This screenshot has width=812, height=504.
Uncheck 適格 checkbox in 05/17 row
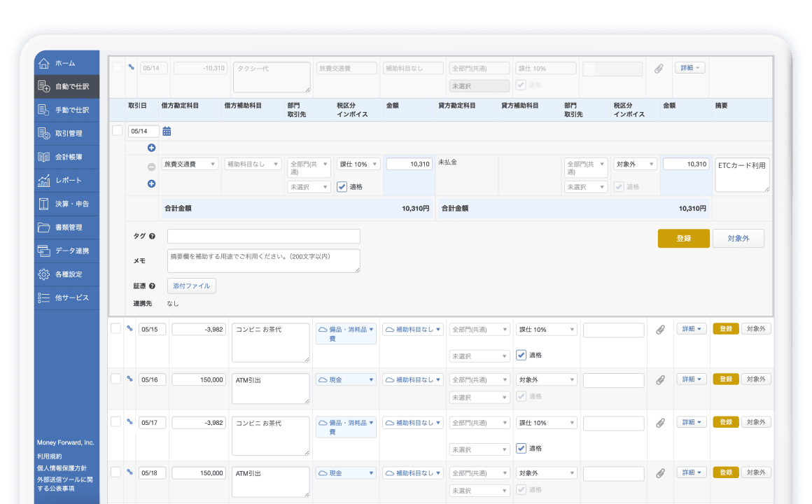pyautogui.click(x=521, y=448)
